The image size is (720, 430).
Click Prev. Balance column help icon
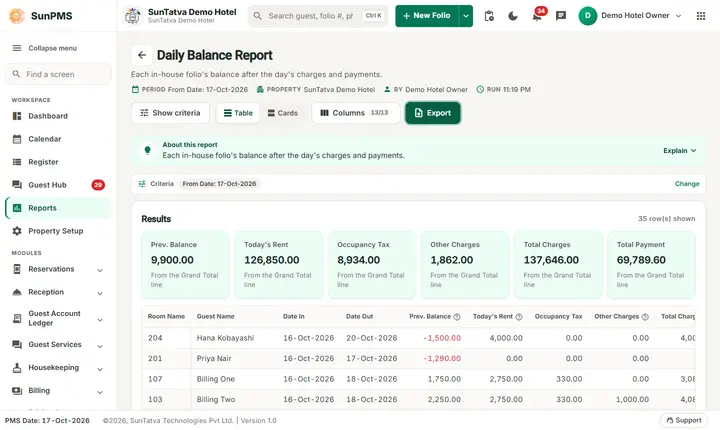(457, 317)
